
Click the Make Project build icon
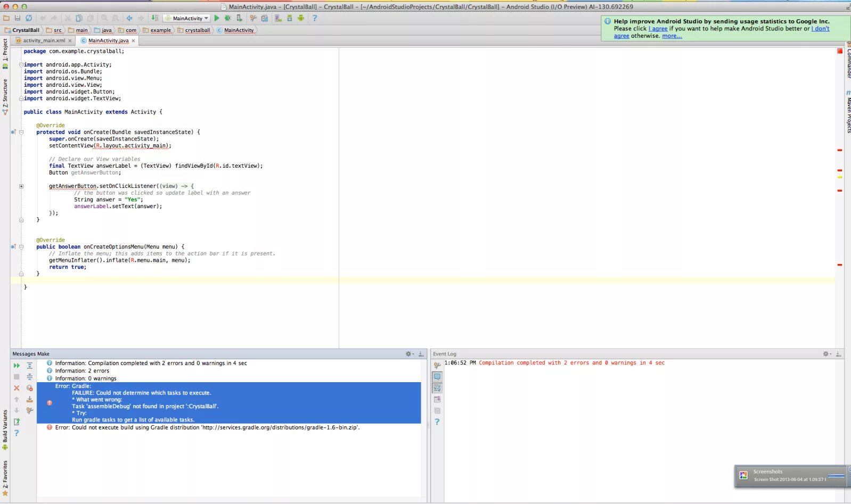click(154, 18)
